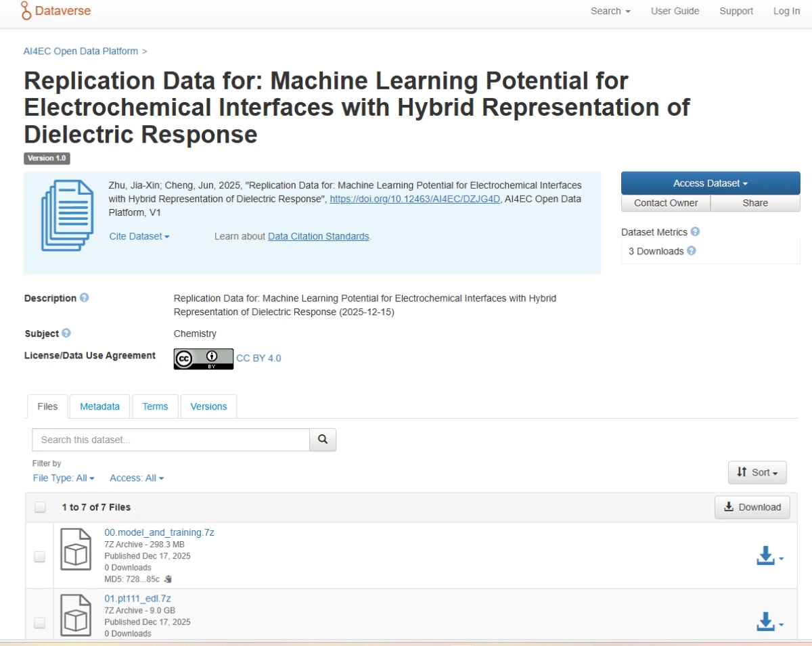The width and height of the screenshot is (812, 646).
Task: Click the Contact Owner button
Action: [x=666, y=203]
